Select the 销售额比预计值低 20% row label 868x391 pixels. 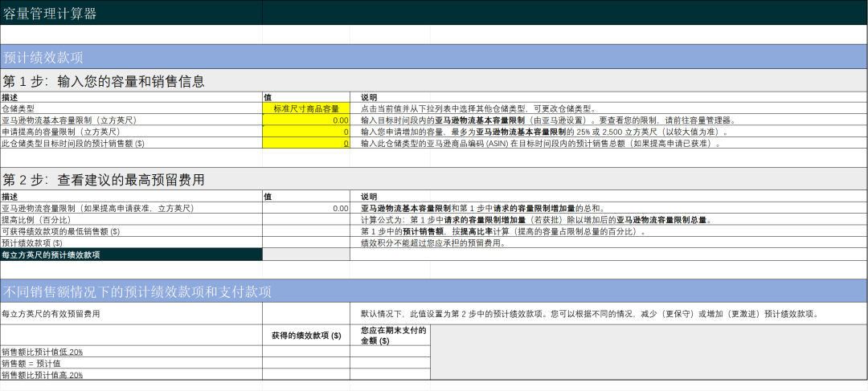(x=131, y=351)
